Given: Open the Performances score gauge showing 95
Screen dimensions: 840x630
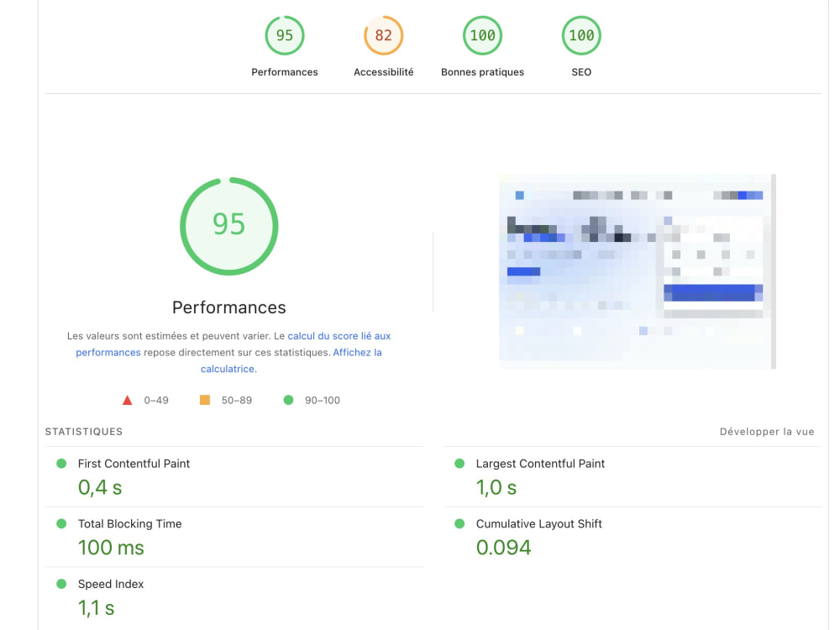Looking at the screenshot, I should click(x=285, y=35).
